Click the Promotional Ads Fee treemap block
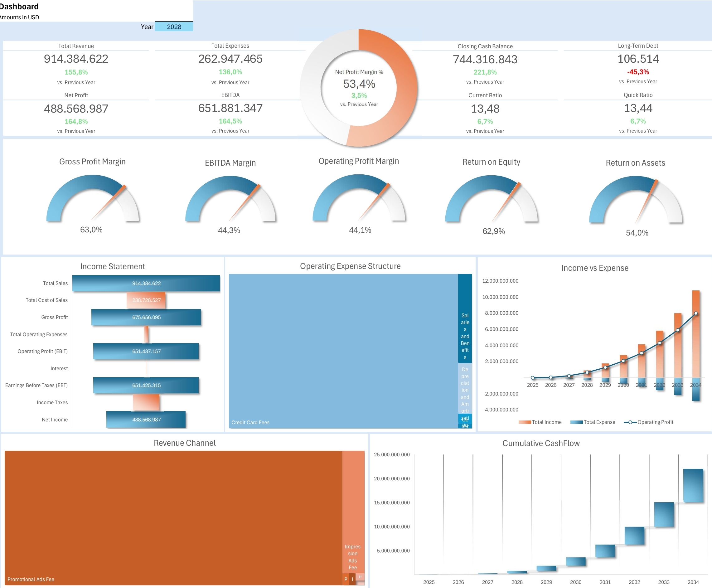The image size is (712, 588). tap(173, 518)
